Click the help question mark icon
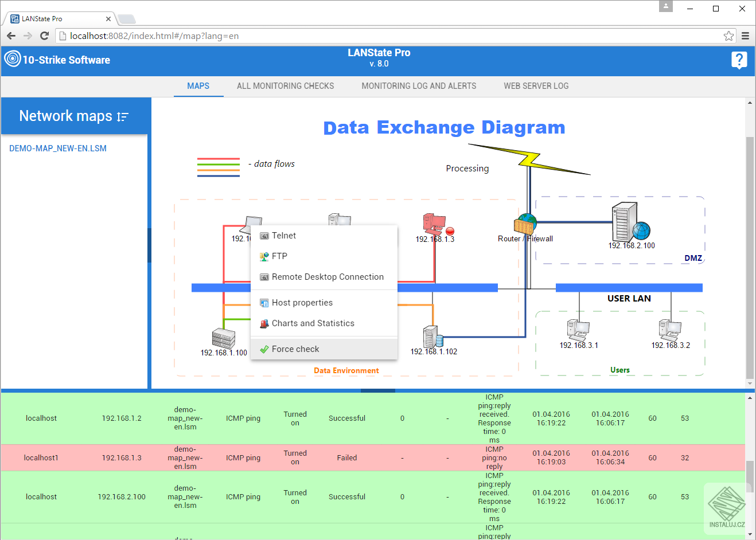Viewport: 756px width, 540px height. (739, 60)
